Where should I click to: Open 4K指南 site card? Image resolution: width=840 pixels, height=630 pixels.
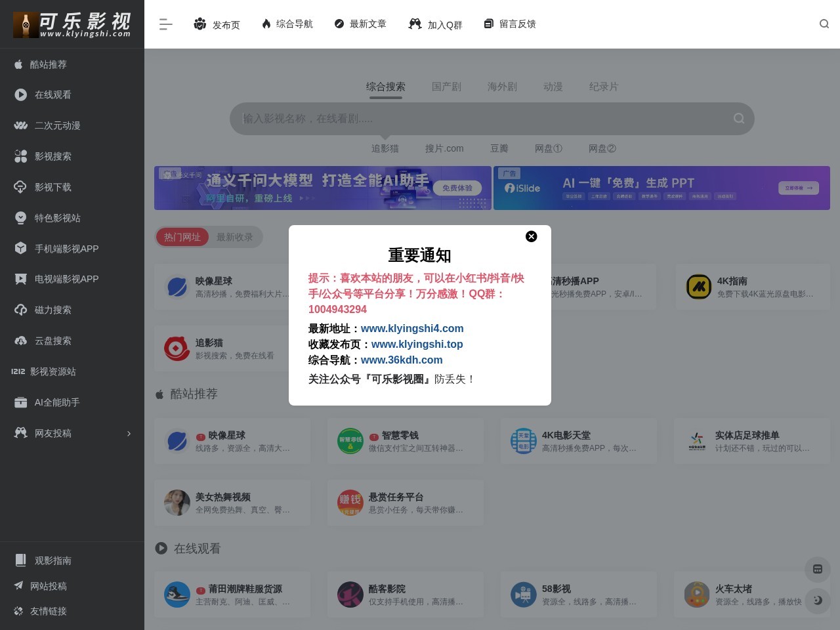(753, 287)
